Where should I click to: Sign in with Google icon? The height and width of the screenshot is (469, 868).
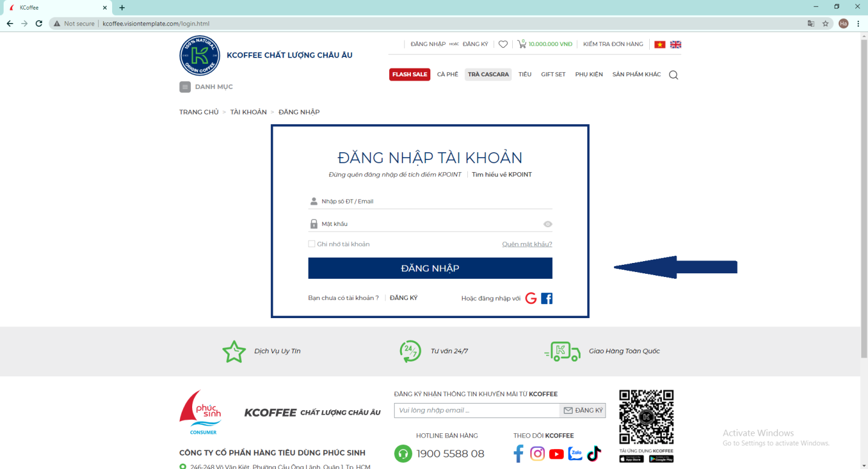531,298
